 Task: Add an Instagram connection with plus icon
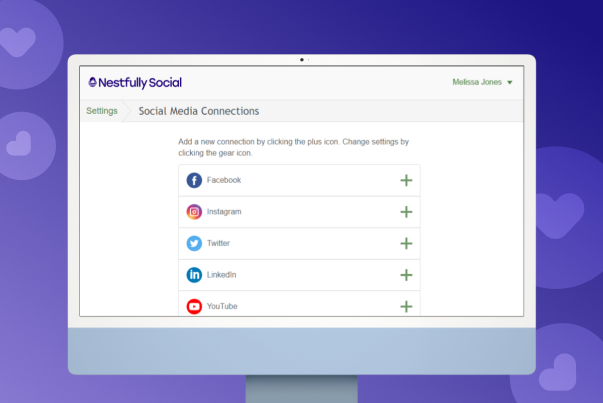tap(406, 212)
